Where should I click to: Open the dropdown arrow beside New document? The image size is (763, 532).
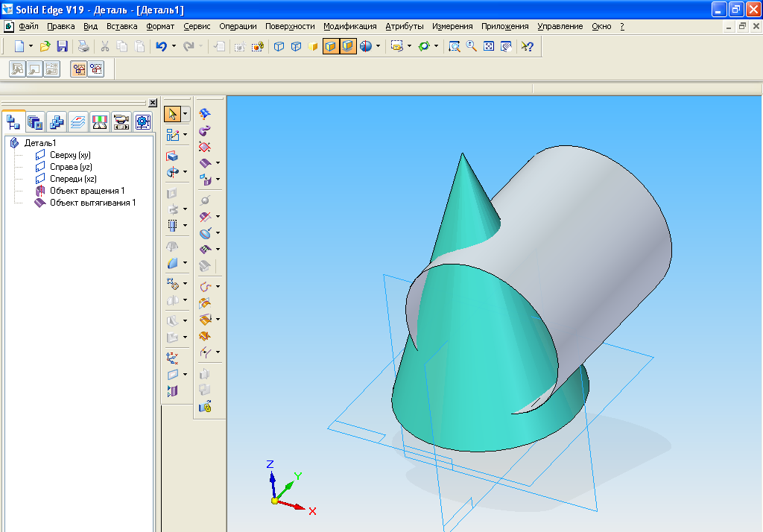tap(31, 46)
